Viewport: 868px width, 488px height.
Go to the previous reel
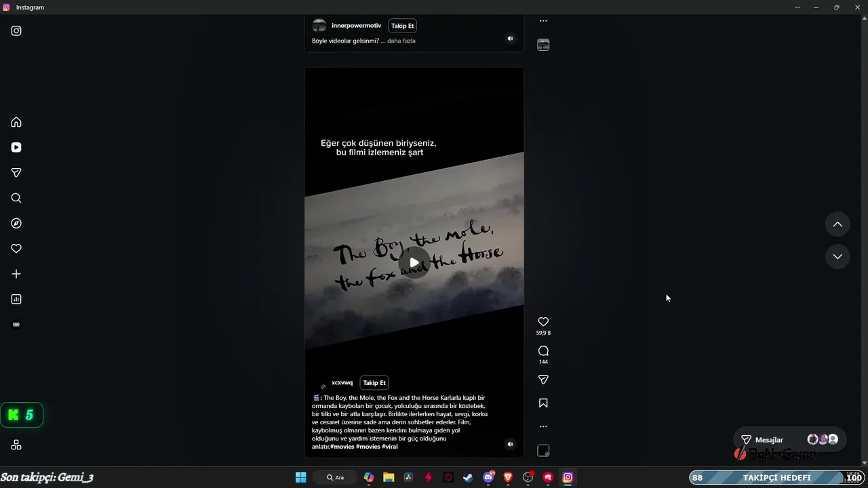tap(837, 224)
